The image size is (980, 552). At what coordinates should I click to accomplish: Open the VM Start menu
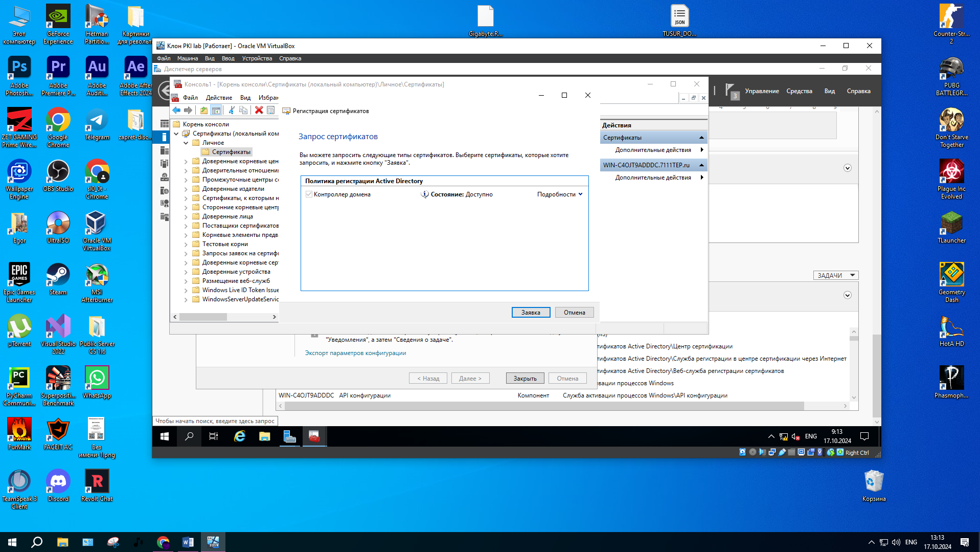165,436
